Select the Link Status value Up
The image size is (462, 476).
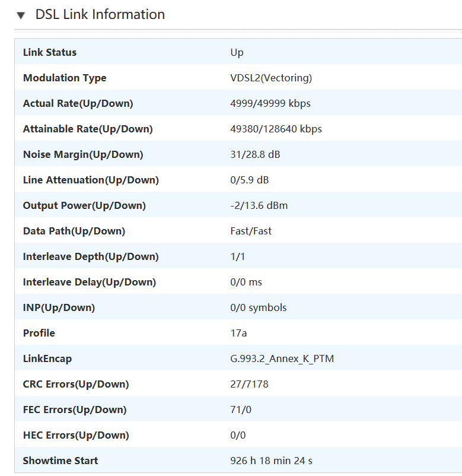[237, 53]
